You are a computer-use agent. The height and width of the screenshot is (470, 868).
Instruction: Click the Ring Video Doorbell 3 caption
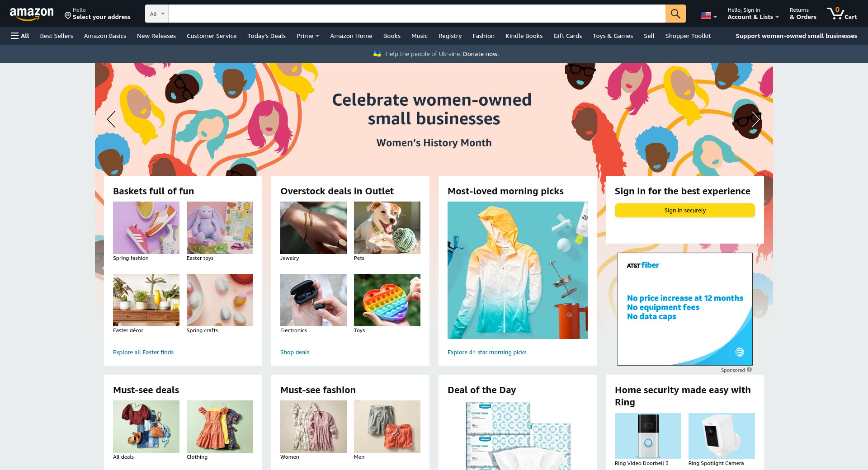click(x=642, y=463)
